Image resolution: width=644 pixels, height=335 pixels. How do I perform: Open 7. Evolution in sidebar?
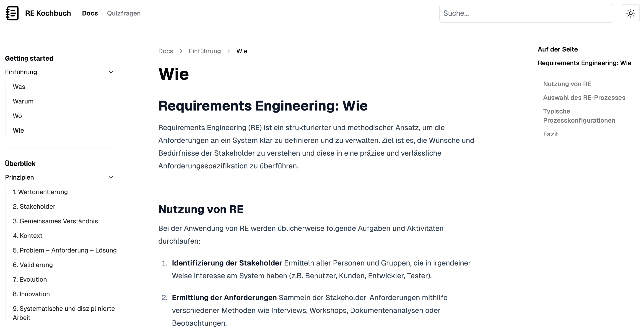[x=30, y=280]
